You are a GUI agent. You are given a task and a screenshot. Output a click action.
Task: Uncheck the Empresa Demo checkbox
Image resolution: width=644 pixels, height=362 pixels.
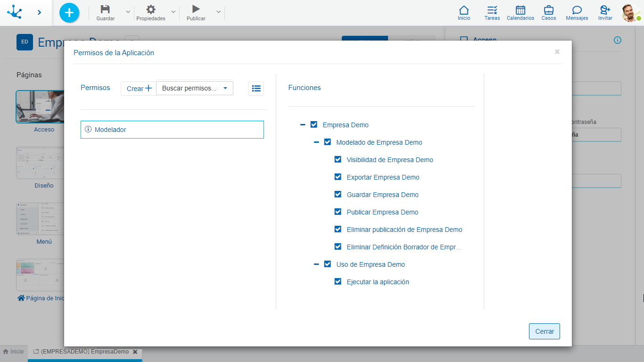coord(314,125)
